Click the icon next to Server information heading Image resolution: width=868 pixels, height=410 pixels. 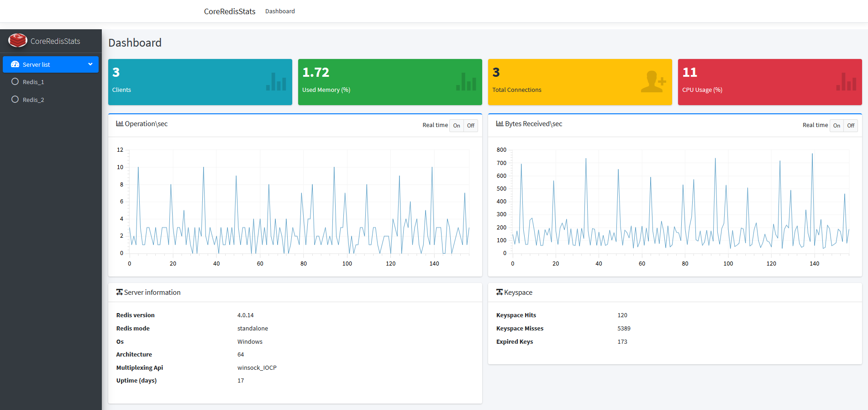coord(119,292)
